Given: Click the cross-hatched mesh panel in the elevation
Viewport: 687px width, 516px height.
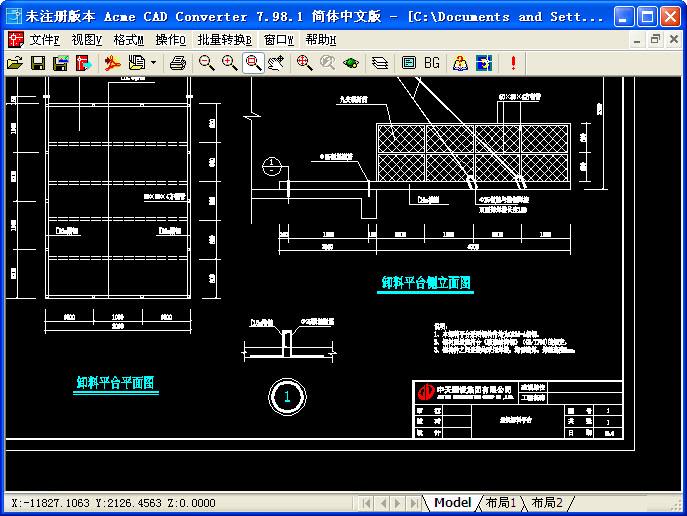Looking at the screenshot, I should tap(473, 152).
